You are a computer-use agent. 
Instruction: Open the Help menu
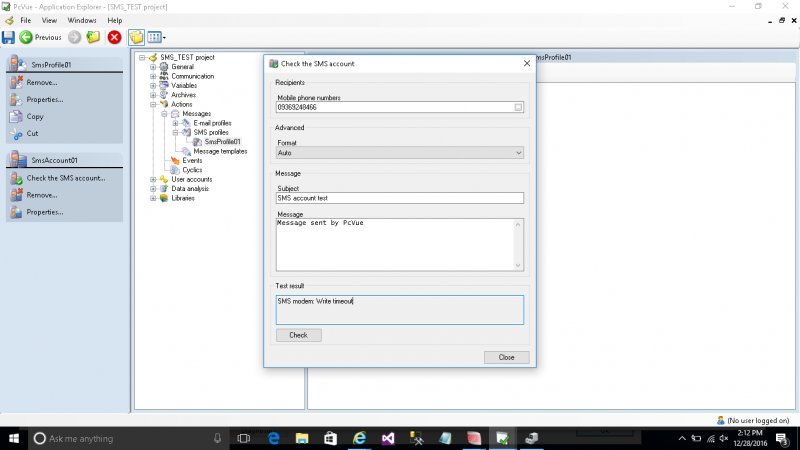tap(115, 20)
